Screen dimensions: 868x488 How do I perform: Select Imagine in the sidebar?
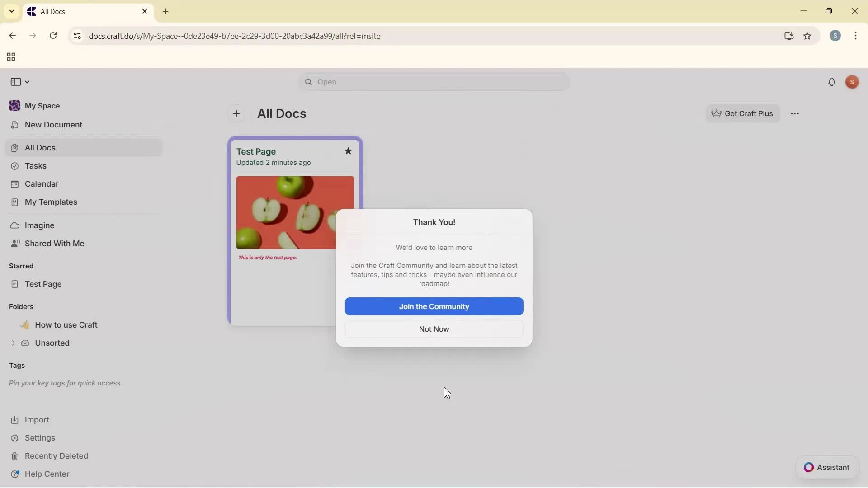pyautogui.click(x=39, y=225)
